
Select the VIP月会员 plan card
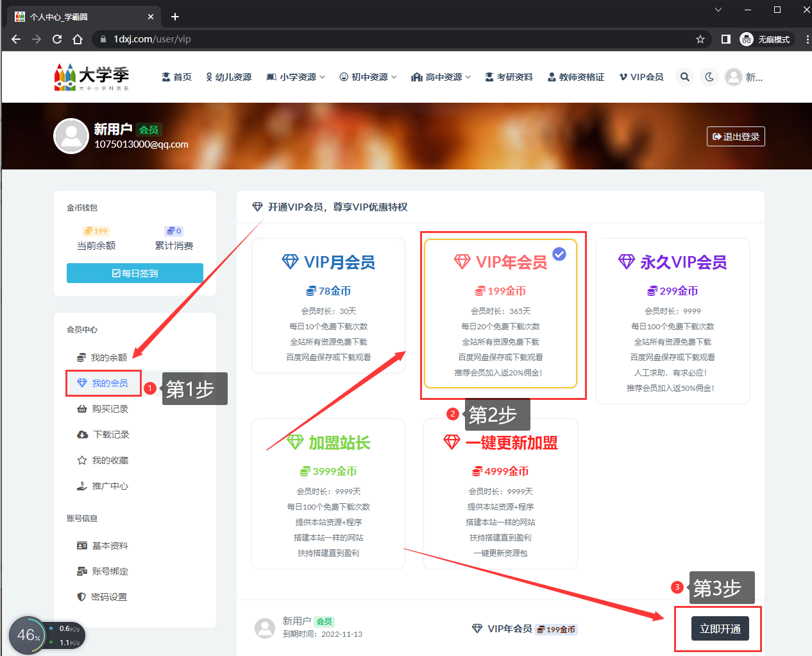tap(328, 306)
